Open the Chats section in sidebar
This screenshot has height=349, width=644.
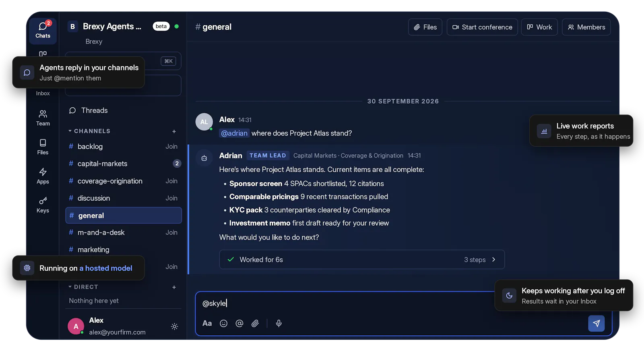click(x=43, y=31)
